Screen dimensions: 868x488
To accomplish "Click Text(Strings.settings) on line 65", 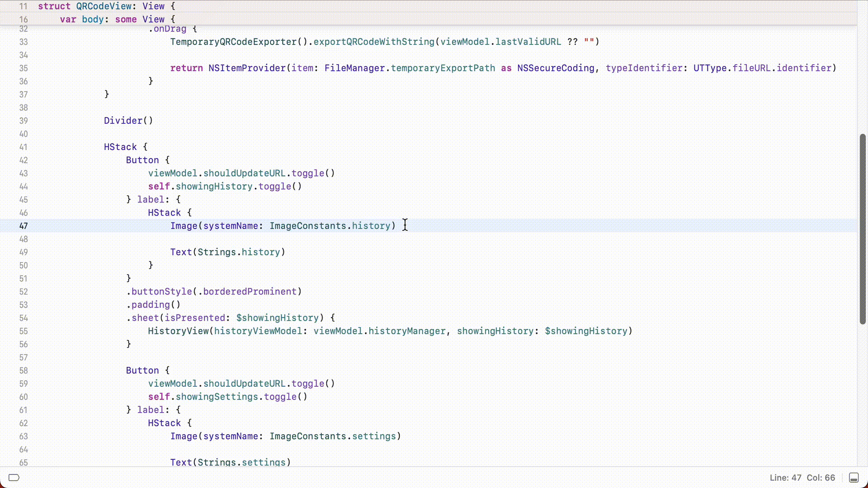I will [231, 462].
